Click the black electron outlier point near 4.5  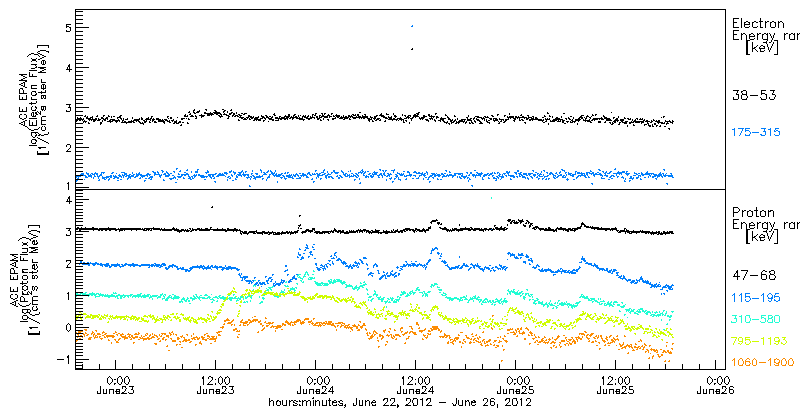[412, 49]
